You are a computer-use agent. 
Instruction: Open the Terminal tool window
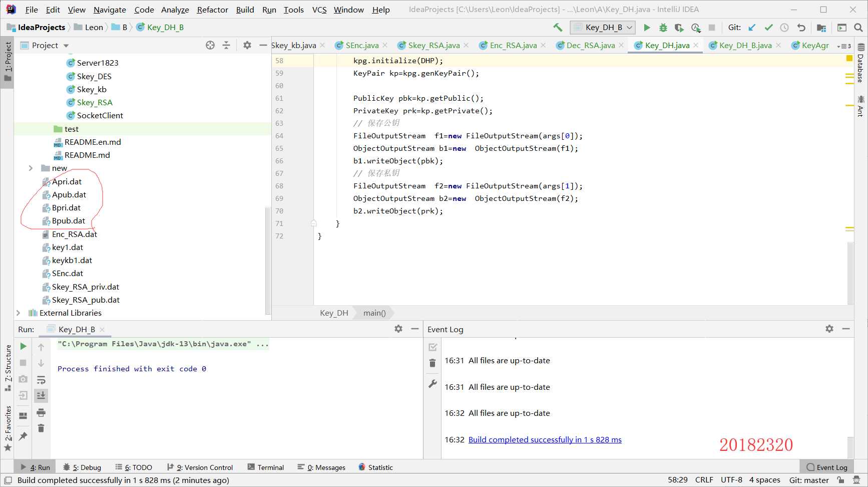coord(265,467)
